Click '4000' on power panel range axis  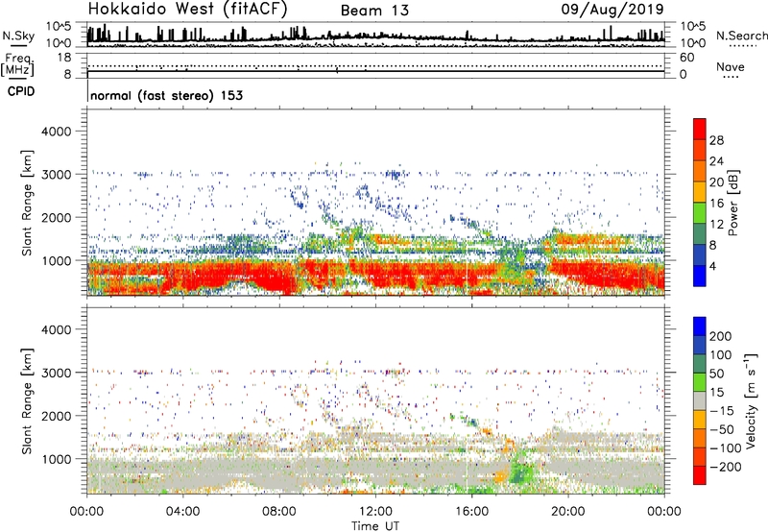(56, 132)
